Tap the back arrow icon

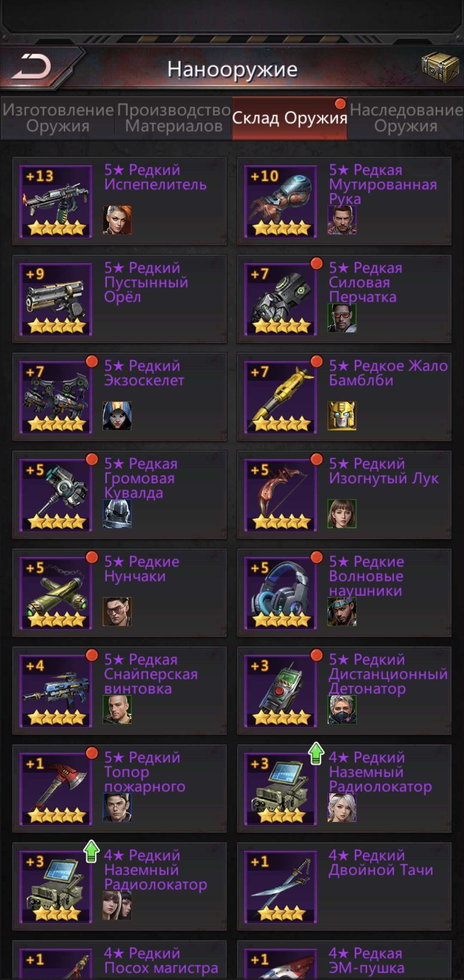pyautogui.click(x=31, y=67)
